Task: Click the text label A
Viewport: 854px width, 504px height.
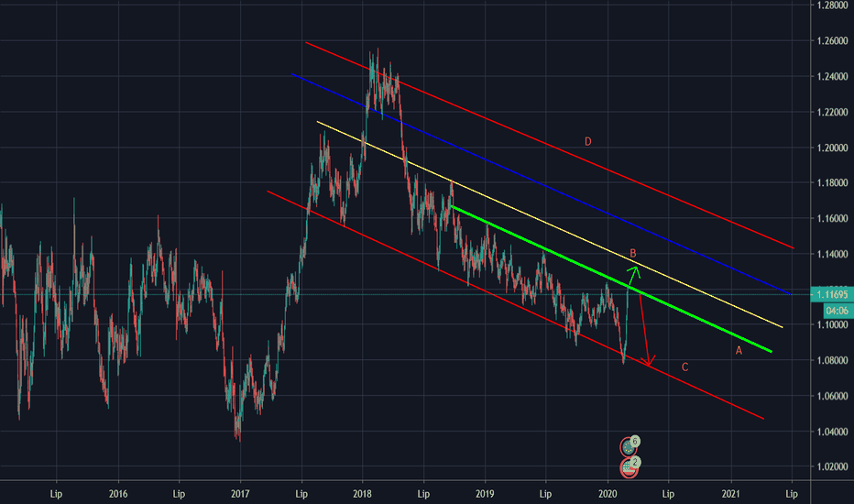Action: (x=739, y=351)
